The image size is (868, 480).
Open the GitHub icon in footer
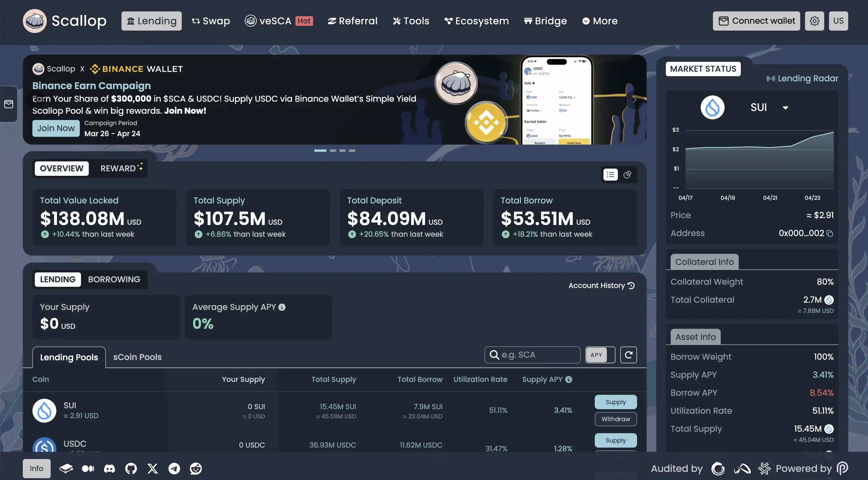[x=131, y=469]
